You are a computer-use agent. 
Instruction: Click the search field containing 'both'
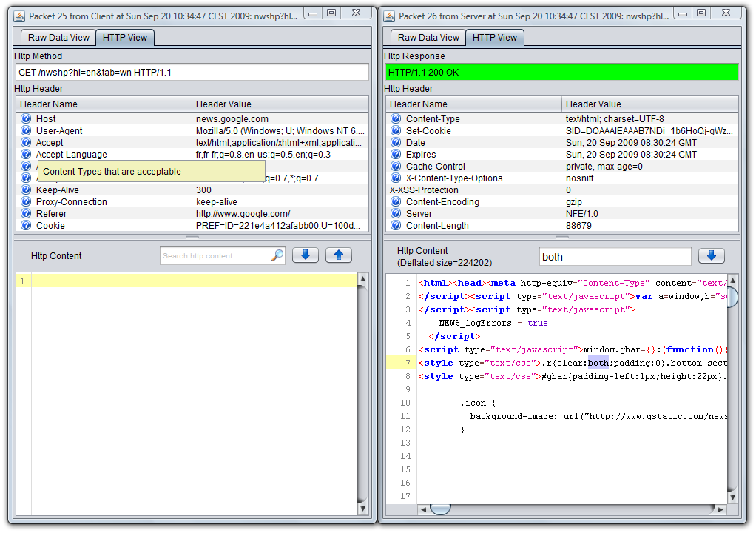615,257
